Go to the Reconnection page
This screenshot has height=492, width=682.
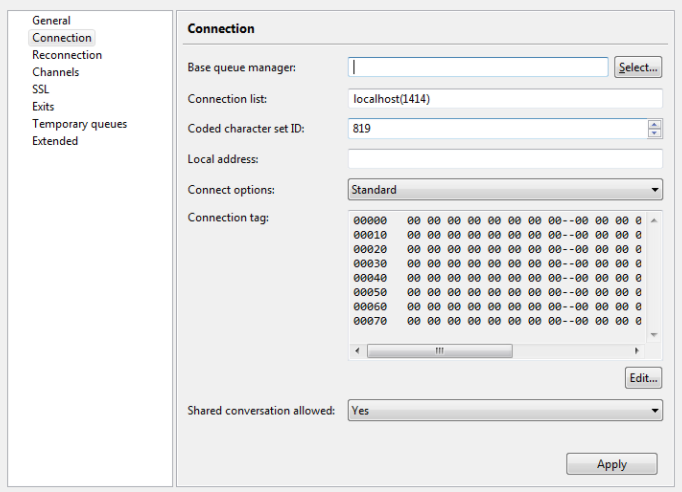(67, 55)
